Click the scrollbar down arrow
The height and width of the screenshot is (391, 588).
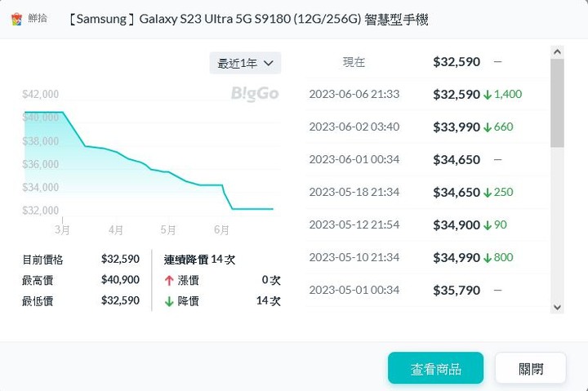(x=557, y=307)
